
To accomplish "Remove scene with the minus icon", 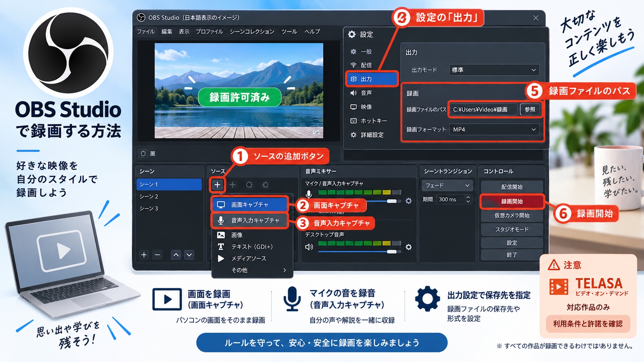I will (x=157, y=255).
